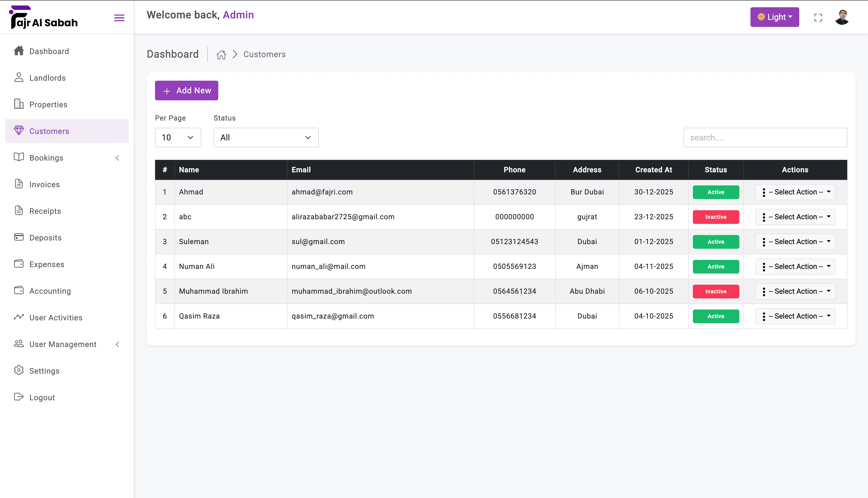Click the Properties building icon
This screenshot has height=498, width=868.
(x=19, y=104)
